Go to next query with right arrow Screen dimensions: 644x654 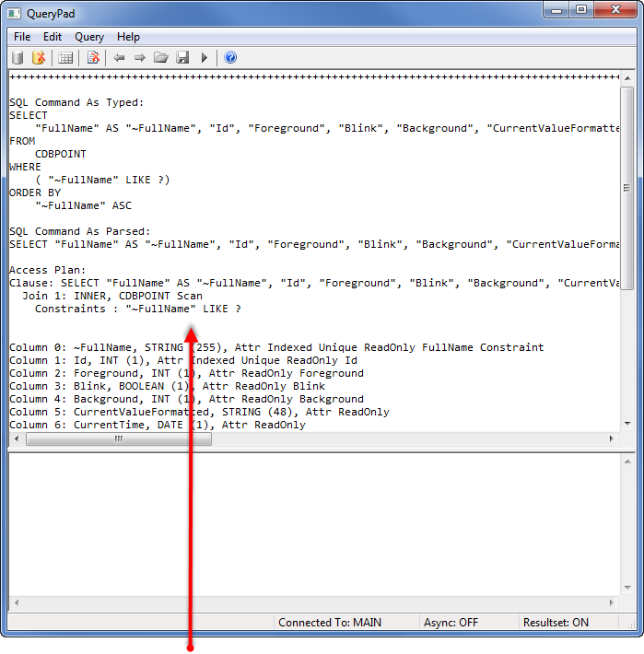[140, 58]
